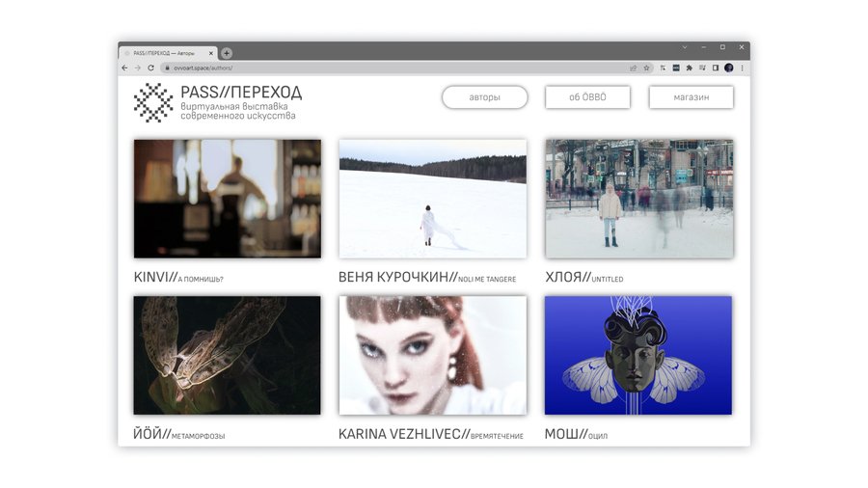The height and width of the screenshot is (488, 868).
Task: Open the KINVI blurry cafe thumbnail
Action: [x=227, y=200]
